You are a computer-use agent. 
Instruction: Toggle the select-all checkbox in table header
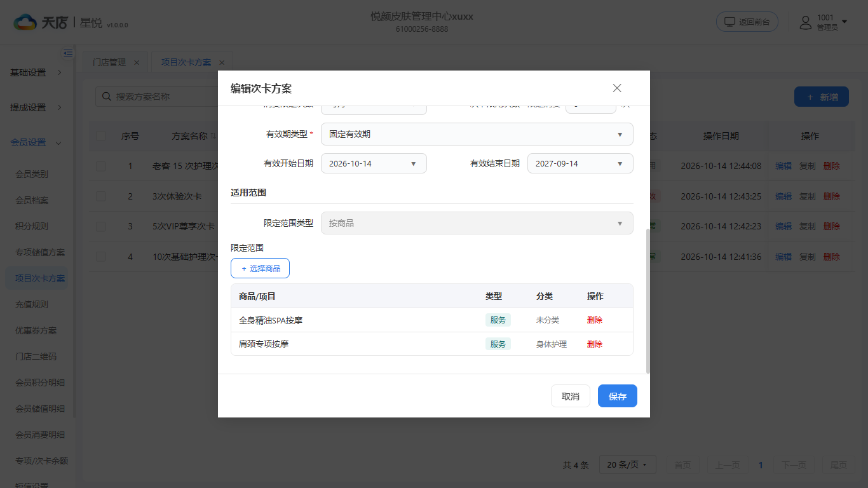coord(101,136)
